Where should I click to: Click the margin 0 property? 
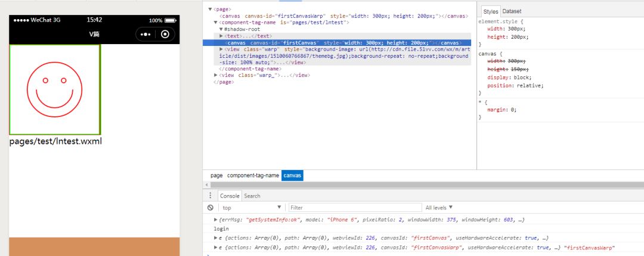[502, 110]
